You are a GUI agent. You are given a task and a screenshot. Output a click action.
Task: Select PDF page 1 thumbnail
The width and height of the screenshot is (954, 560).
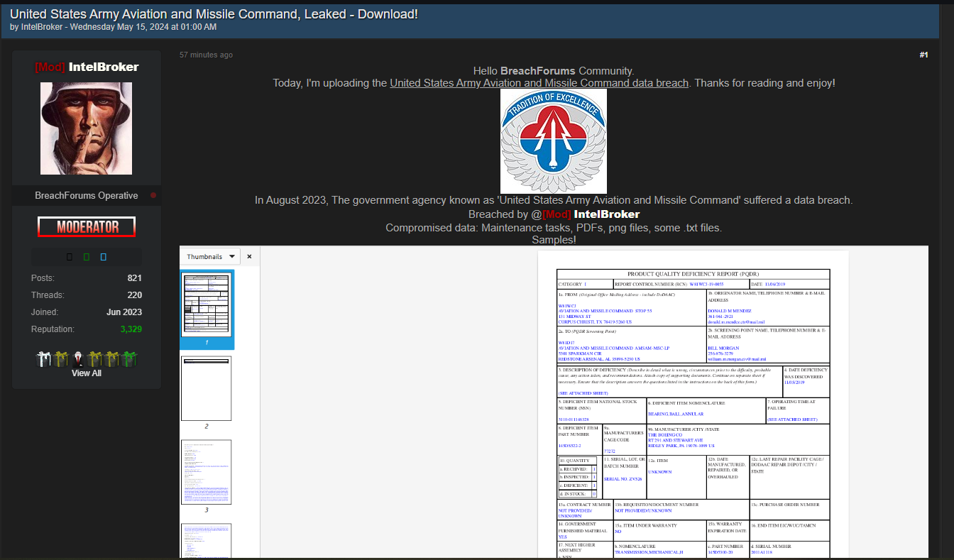tap(207, 304)
